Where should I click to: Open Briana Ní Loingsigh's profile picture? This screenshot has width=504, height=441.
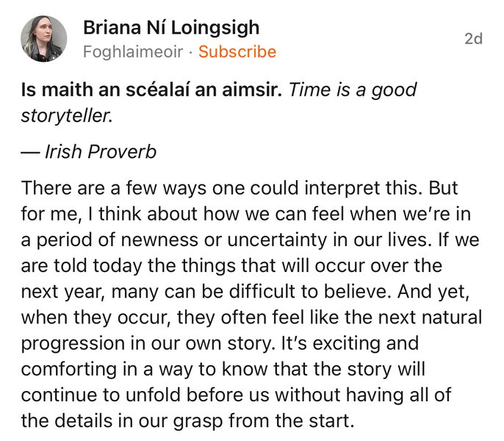click(x=44, y=39)
